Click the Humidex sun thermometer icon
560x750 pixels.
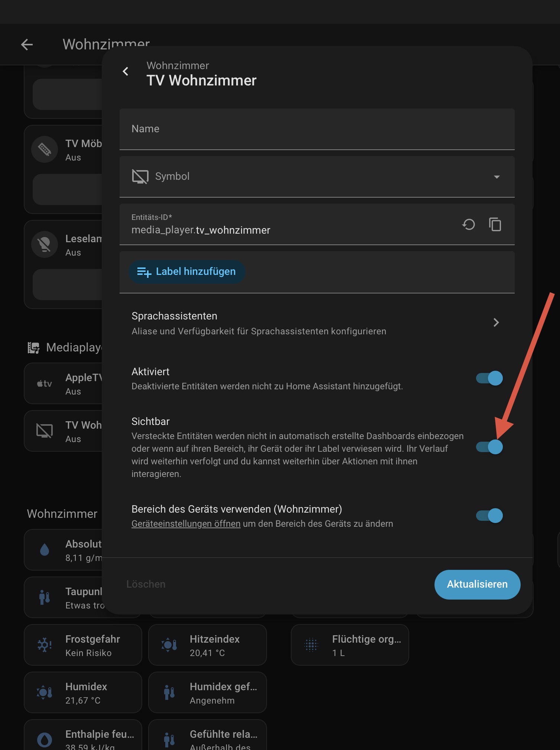click(x=45, y=692)
